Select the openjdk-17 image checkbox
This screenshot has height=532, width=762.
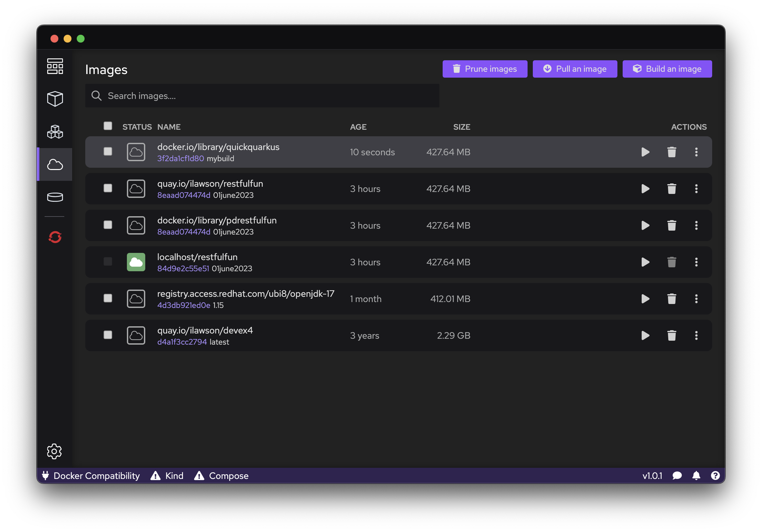pos(108,298)
